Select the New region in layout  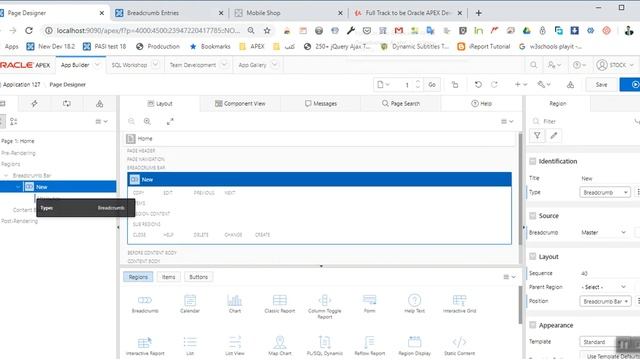pos(320,180)
